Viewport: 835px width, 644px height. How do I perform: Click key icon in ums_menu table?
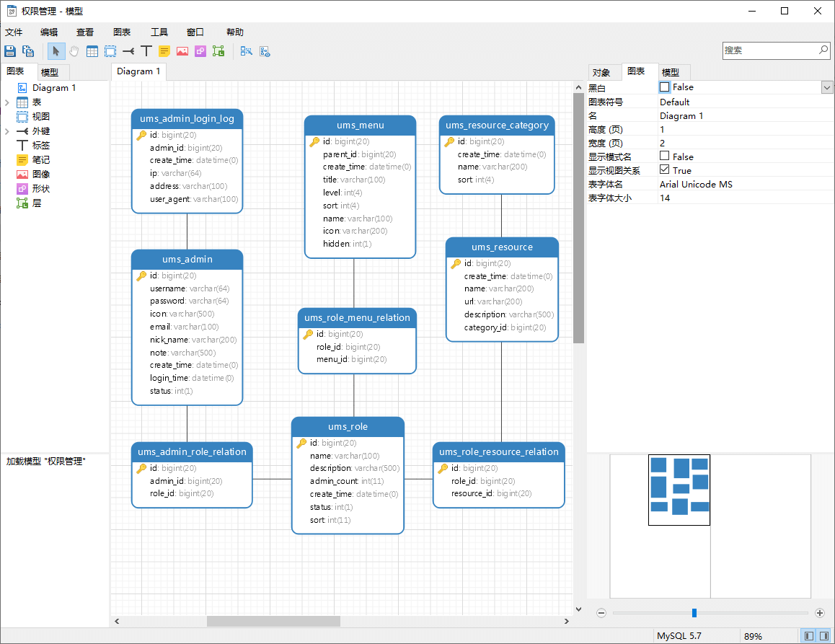pos(314,141)
